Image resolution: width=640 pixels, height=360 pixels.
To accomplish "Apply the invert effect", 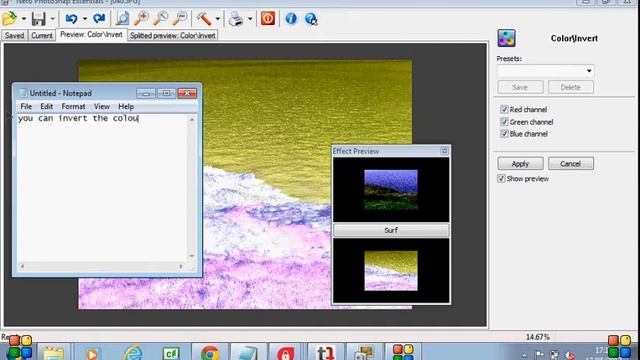I will coord(520,164).
